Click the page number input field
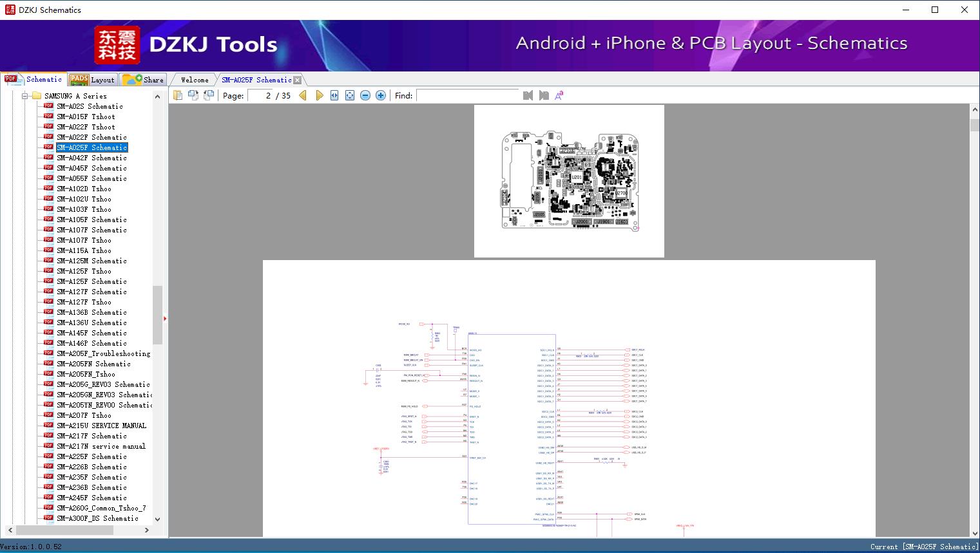The image size is (980, 553). pos(261,95)
